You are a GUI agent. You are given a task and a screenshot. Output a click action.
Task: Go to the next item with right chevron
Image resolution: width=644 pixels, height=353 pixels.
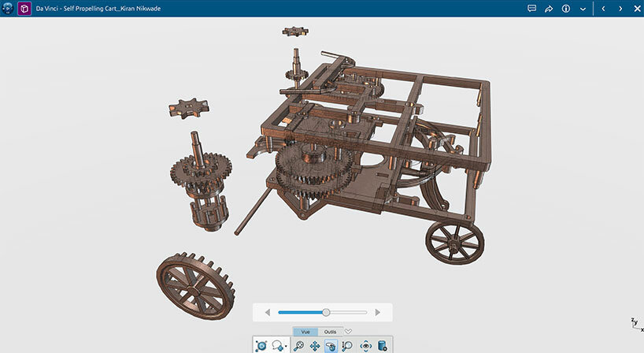pyautogui.click(x=622, y=9)
